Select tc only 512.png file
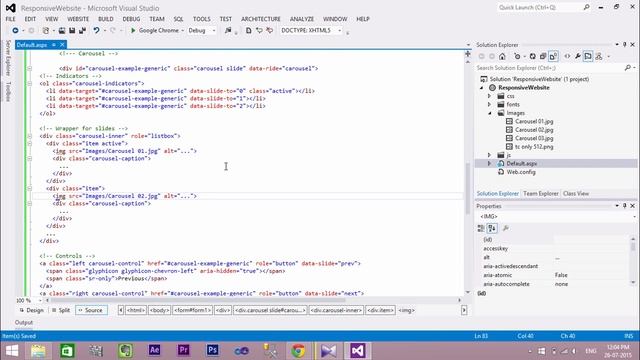 tap(534, 147)
